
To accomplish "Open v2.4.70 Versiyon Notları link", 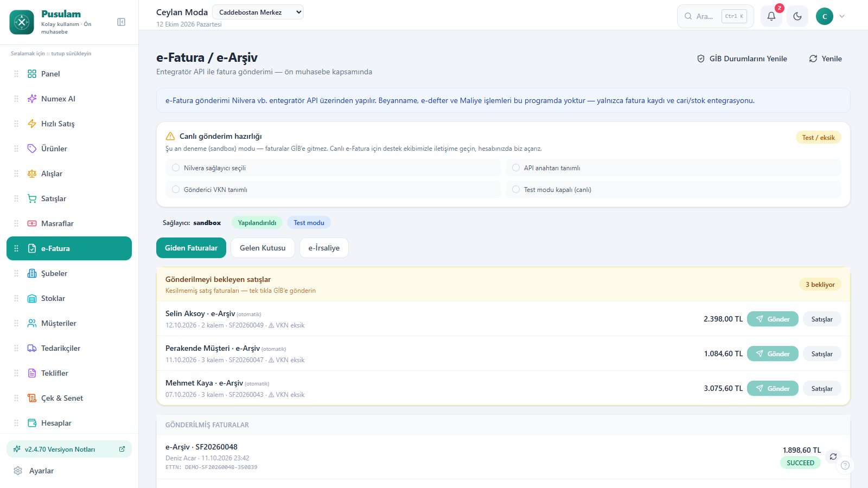I will 69,449.
